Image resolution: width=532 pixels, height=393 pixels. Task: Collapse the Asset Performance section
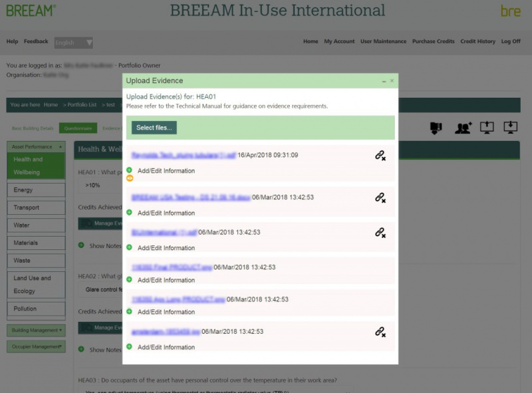pos(36,147)
